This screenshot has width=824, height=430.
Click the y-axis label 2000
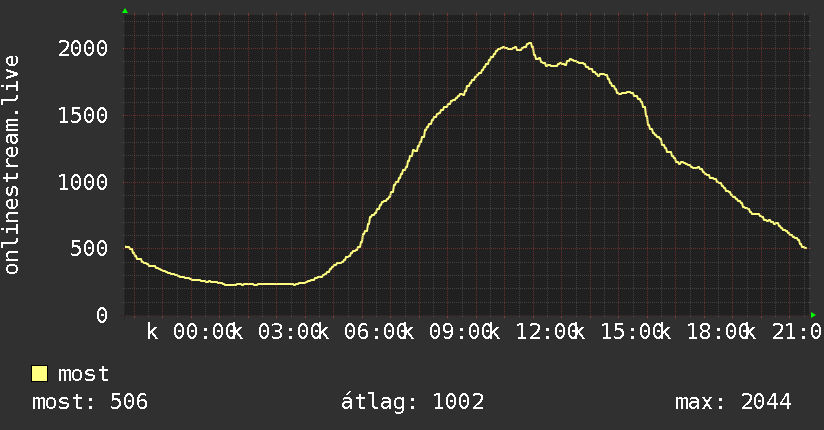point(83,48)
